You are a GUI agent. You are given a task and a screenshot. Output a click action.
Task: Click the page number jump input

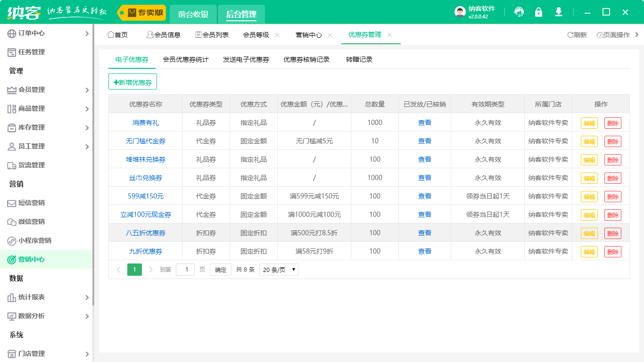[x=185, y=270]
